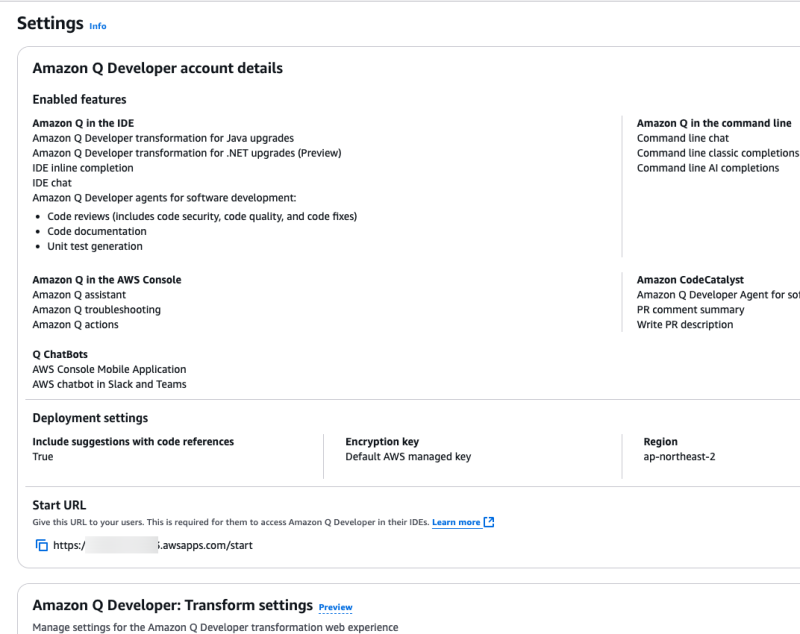
Task: Click the Q ChatBots label
Action: tap(61, 354)
